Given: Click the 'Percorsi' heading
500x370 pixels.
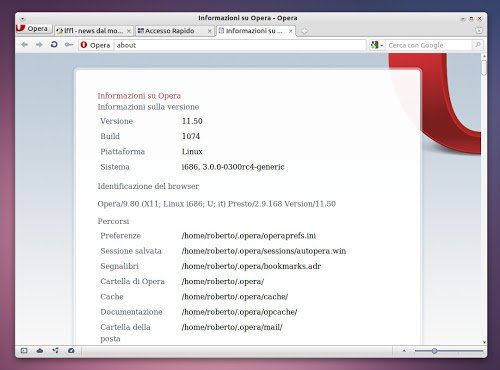Looking at the screenshot, I should click(x=113, y=221).
